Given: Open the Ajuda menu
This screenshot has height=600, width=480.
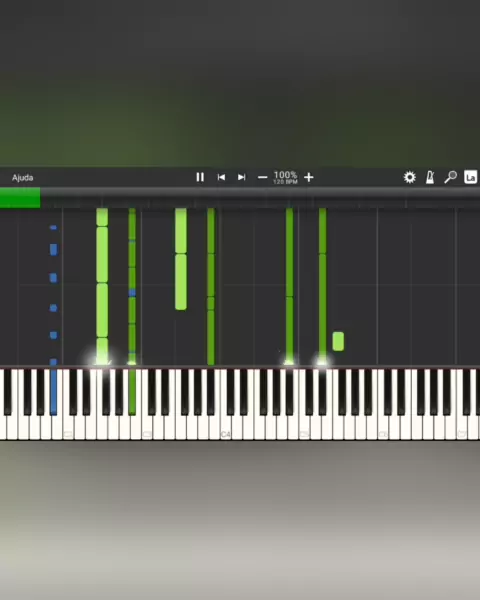Looking at the screenshot, I should (x=23, y=178).
